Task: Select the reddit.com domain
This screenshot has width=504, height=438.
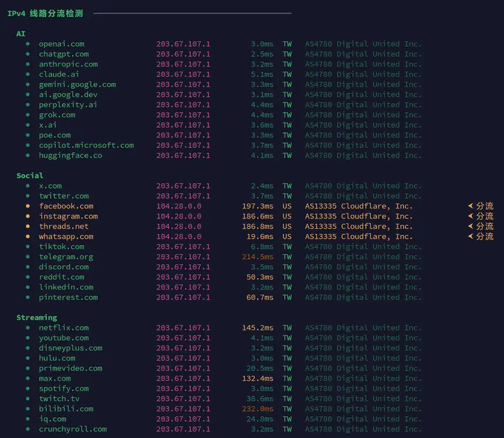Action: [61, 277]
